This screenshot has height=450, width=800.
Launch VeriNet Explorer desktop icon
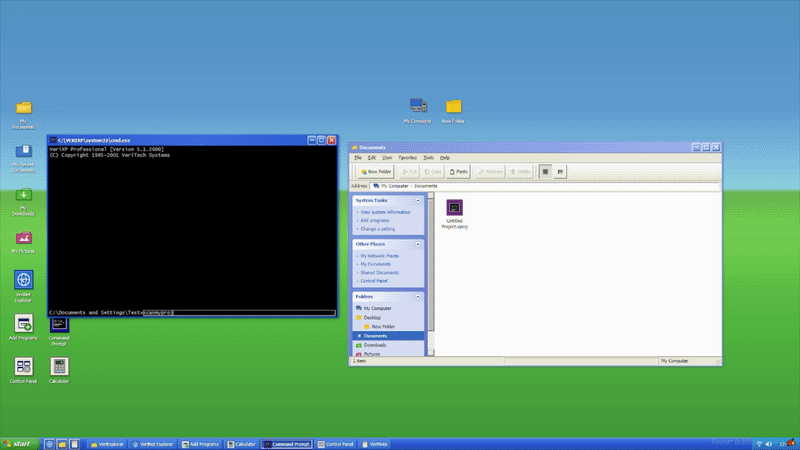[23, 287]
